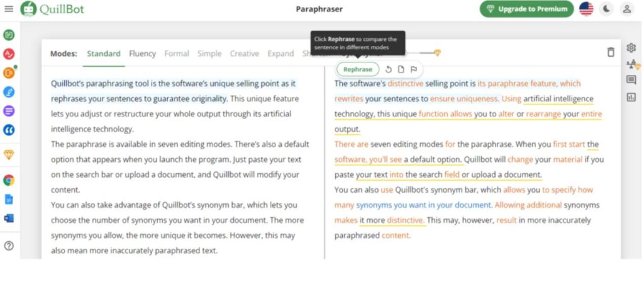The image size is (644, 284).
Task: Open the blue Co-Writer pen icon
Action: (9, 92)
